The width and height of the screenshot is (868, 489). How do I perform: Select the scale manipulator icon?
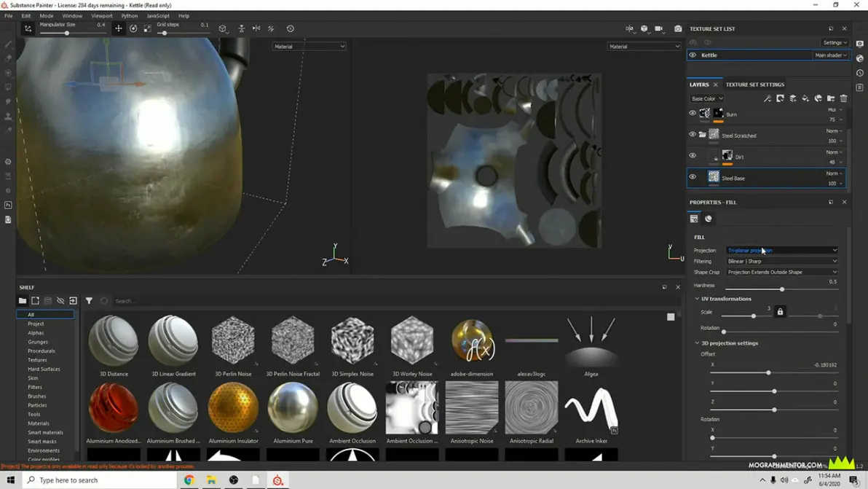[147, 28]
